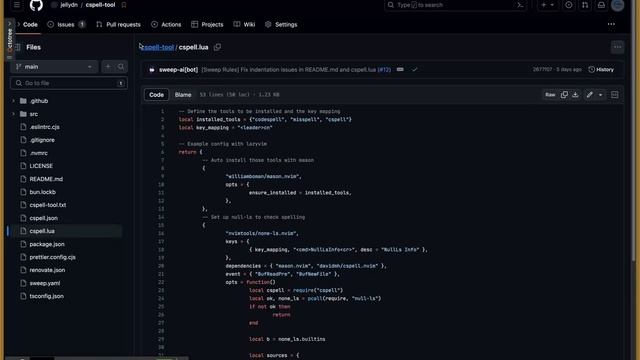Open the pull requests header icon
Screen dimensions: 640x360
585,5
